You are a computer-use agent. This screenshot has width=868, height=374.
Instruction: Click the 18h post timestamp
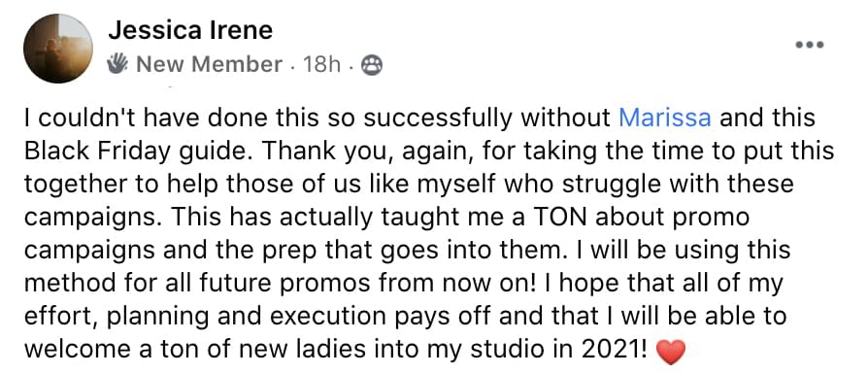tap(321, 65)
